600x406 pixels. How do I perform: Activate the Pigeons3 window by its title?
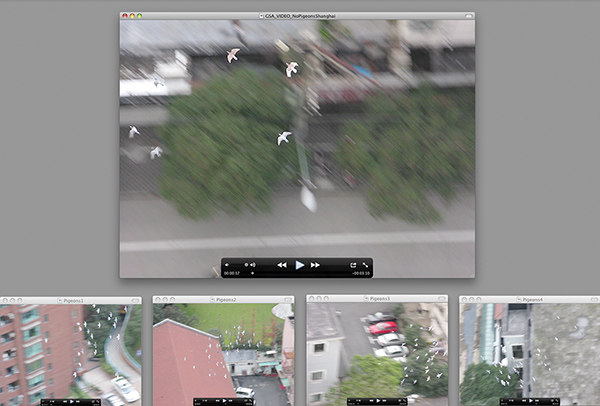click(380, 298)
